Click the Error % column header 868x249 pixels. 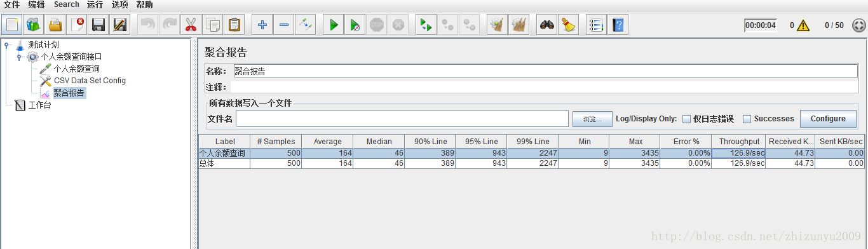pos(686,141)
